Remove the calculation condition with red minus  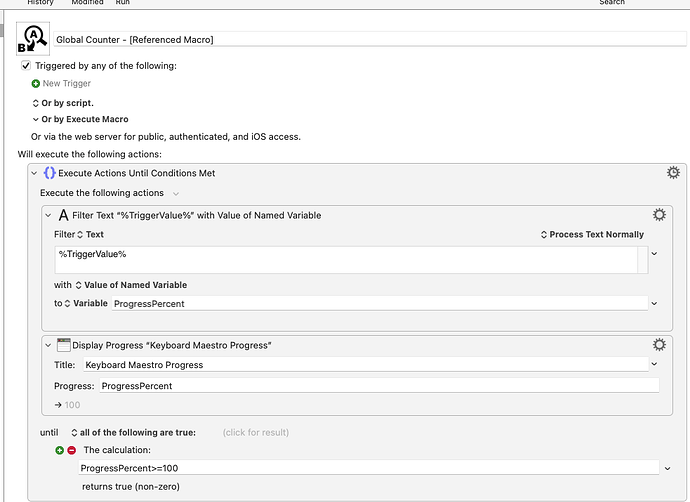[72, 450]
